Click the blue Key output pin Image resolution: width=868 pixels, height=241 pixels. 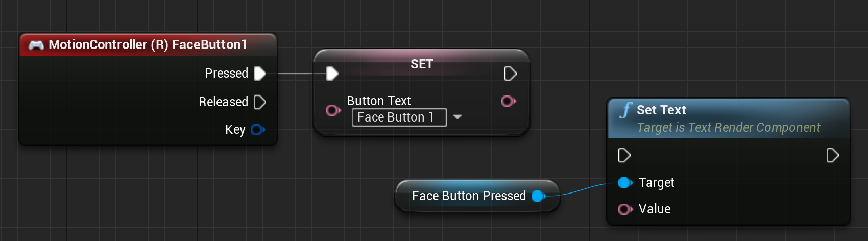258,130
